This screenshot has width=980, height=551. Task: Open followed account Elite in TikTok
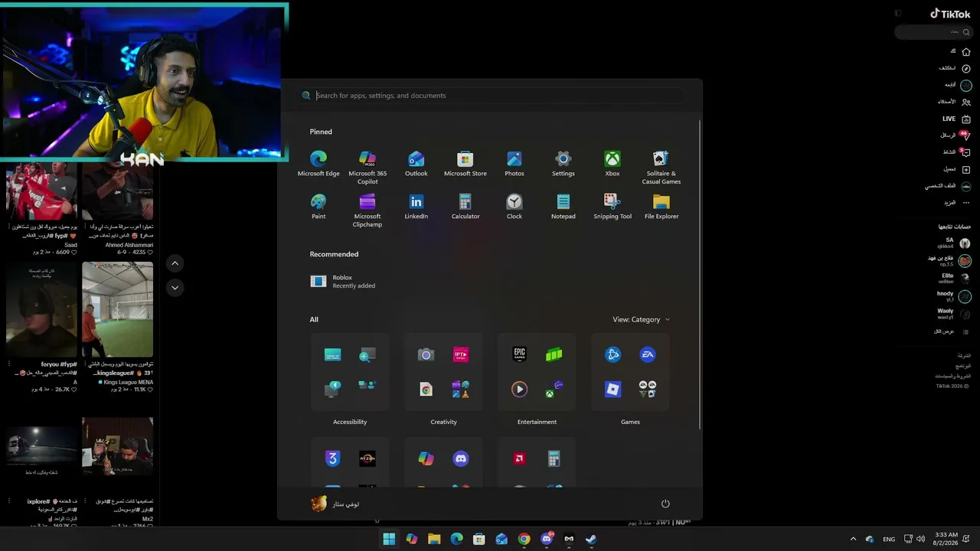(x=955, y=278)
